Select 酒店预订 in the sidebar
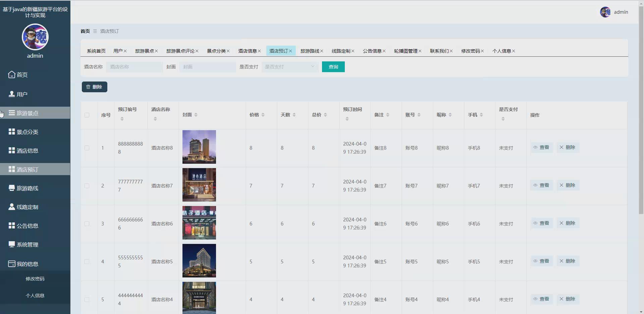 (35, 169)
